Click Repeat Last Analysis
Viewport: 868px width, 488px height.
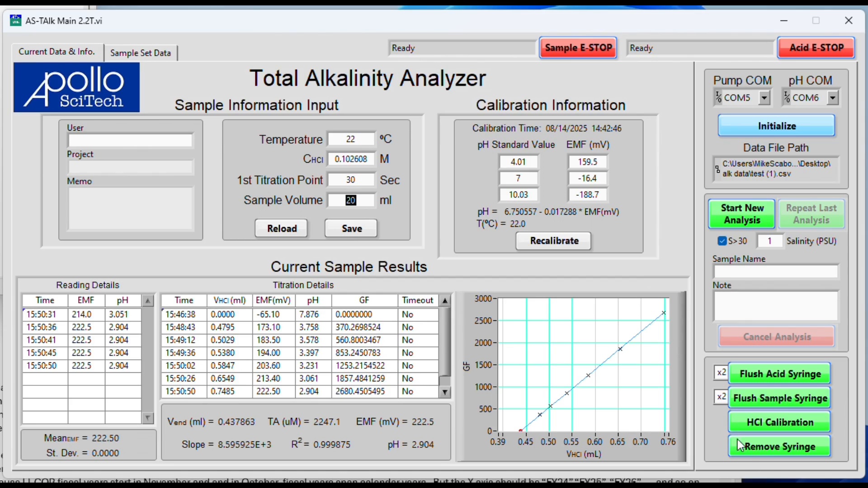tap(811, 214)
